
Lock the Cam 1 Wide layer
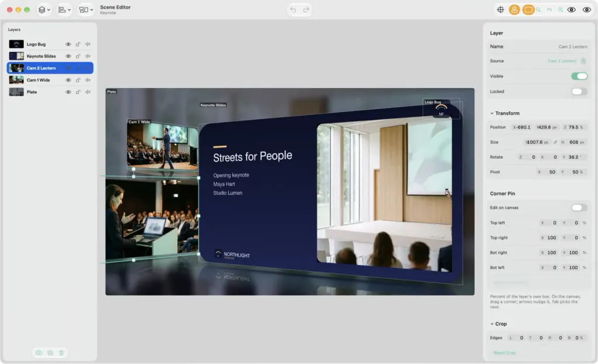78,80
